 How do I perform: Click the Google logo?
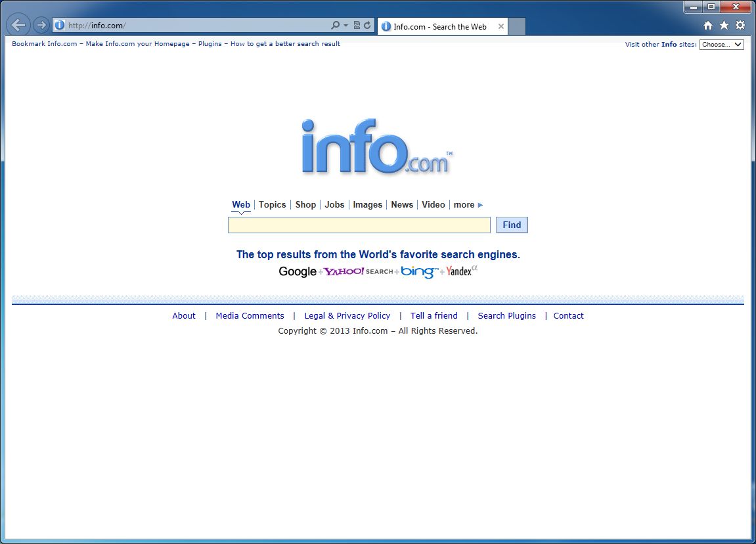pyautogui.click(x=298, y=271)
